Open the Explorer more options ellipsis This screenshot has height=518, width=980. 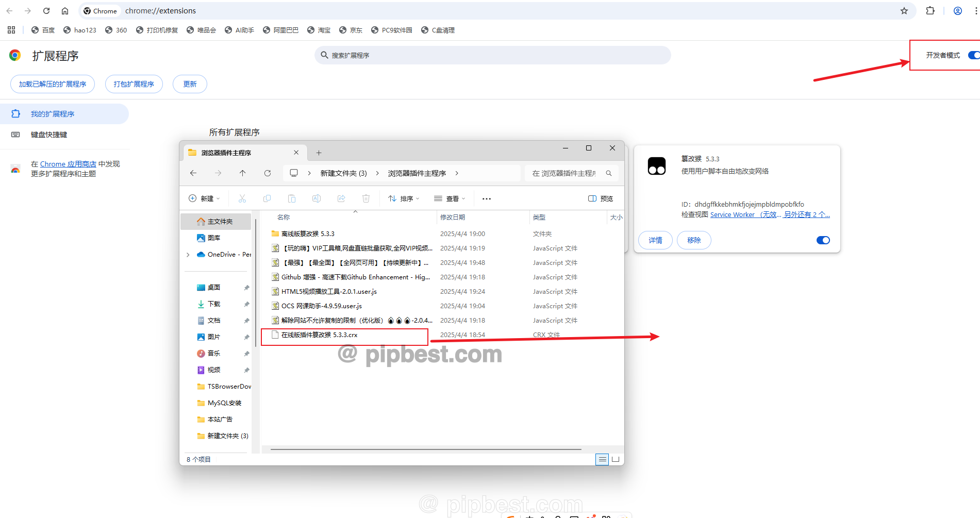coord(487,198)
